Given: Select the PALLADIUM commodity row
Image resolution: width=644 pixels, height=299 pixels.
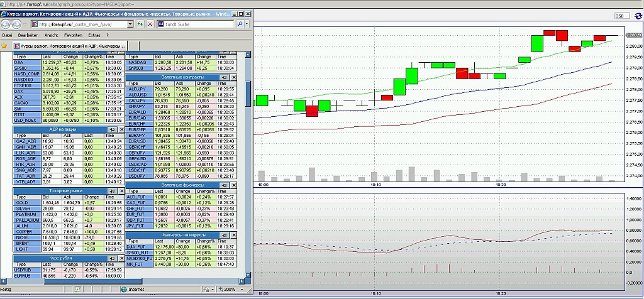Looking at the screenshot, I should coord(69,220).
